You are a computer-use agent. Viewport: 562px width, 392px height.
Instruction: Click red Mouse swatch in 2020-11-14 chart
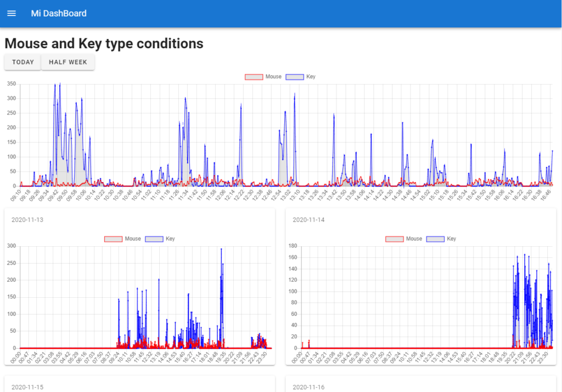pos(395,239)
